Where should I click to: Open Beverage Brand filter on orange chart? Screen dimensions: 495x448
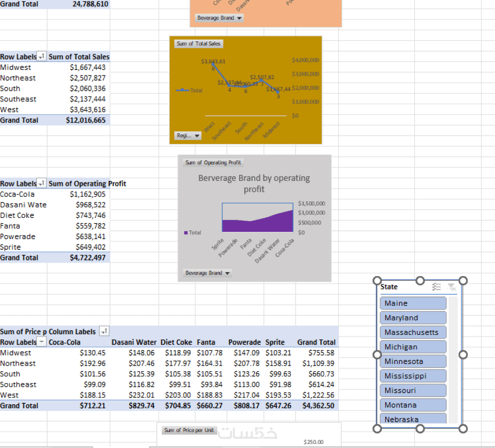[219, 18]
